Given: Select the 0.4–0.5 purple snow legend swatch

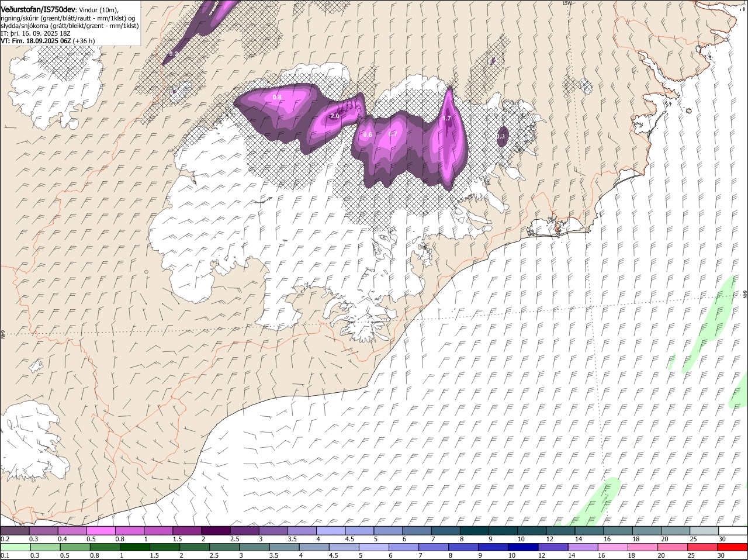Looking at the screenshot, I should 72,530.
